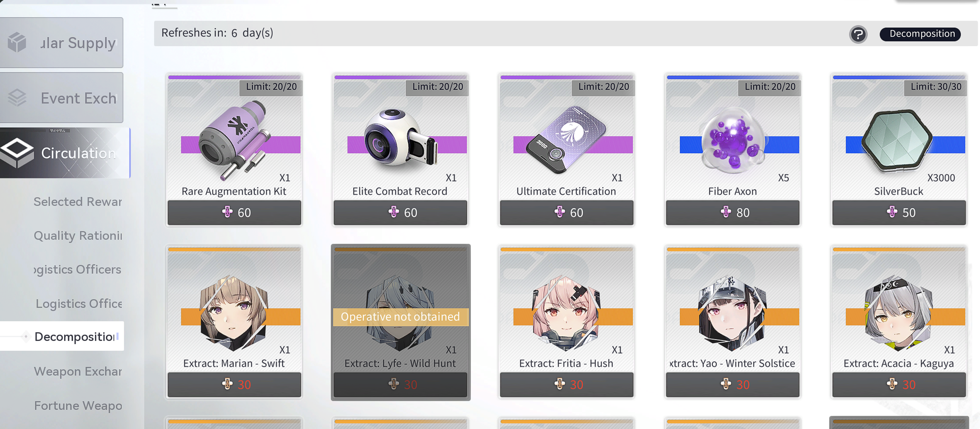
Task: Pick the Fiber Axon purple orb icon
Action: point(732,140)
